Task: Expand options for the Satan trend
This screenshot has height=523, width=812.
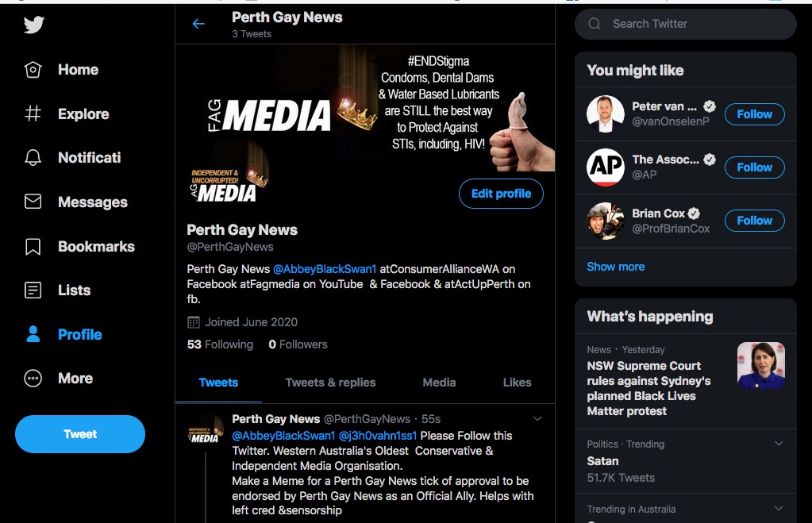Action: point(779,444)
